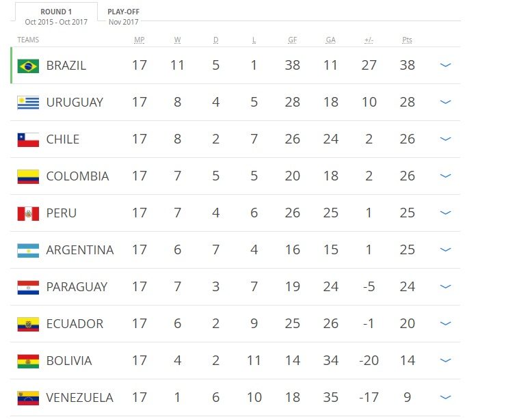Click the Peru flag icon
Image resolution: width=532 pixels, height=419 pixels.
coord(28,214)
